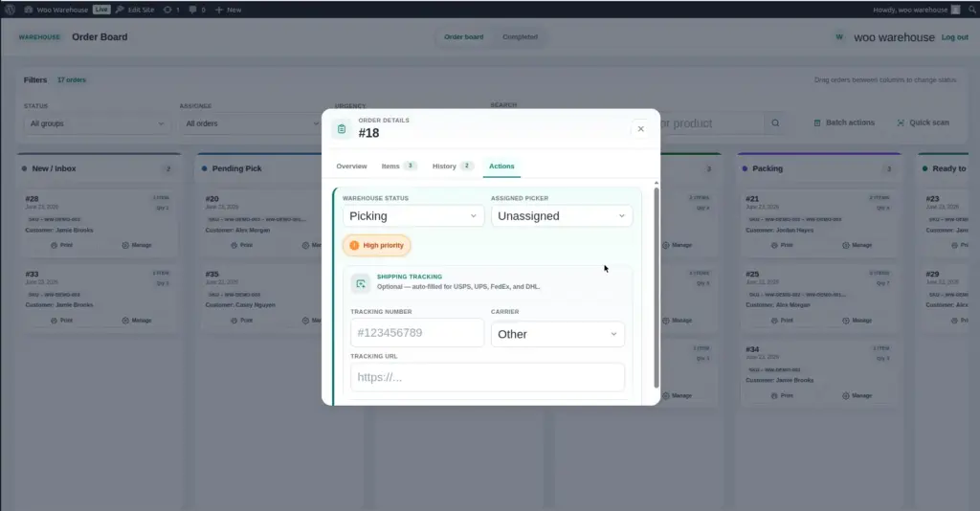Click the Pending Pick column header

point(236,168)
